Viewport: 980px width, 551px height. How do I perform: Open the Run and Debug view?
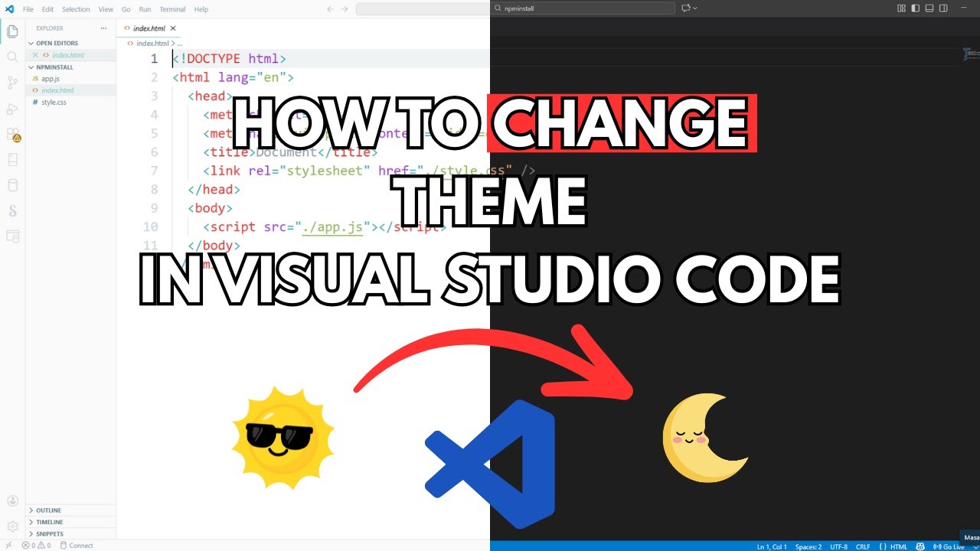tap(12, 109)
